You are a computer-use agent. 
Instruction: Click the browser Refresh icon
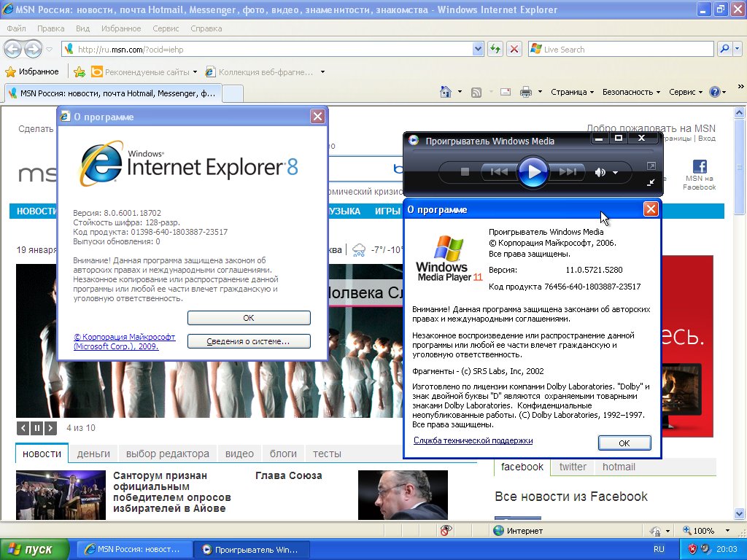pos(496,49)
